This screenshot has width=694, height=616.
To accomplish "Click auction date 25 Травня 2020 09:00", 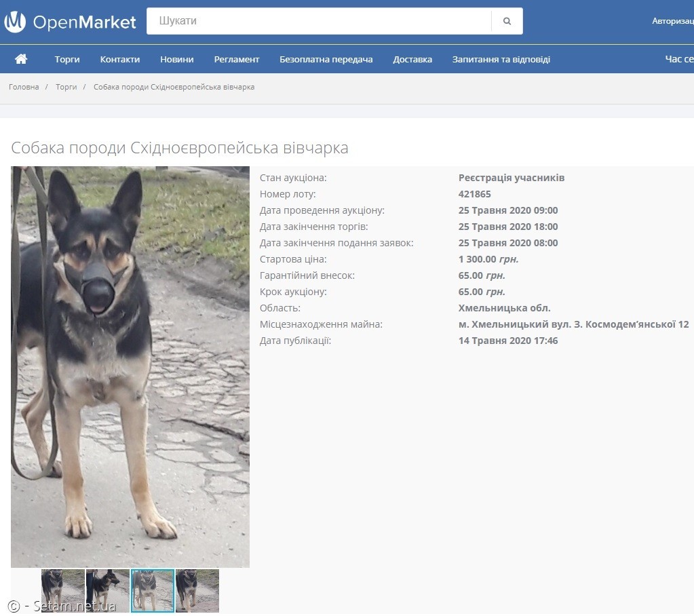I will (x=508, y=210).
